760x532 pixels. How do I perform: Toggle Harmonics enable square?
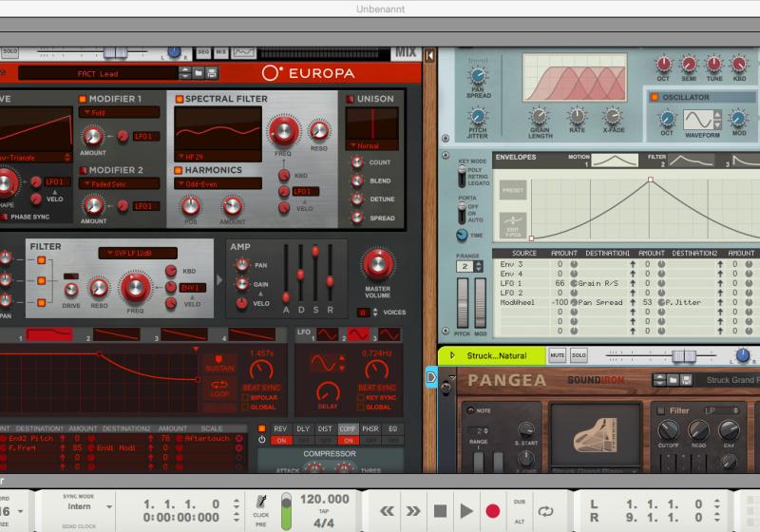click(178, 170)
